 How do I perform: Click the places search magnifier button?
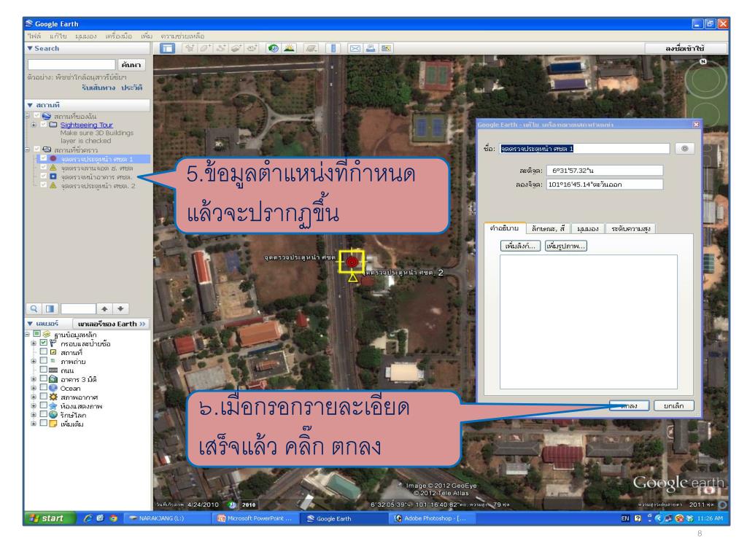pos(34,308)
